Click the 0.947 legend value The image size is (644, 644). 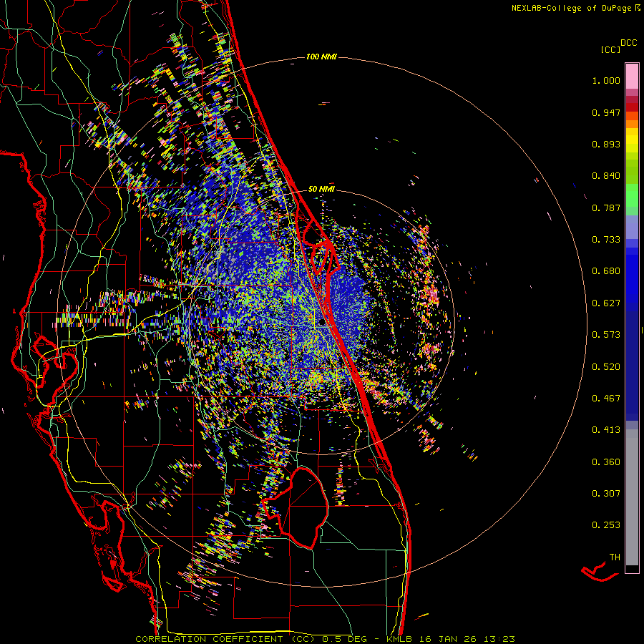(x=606, y=112)
